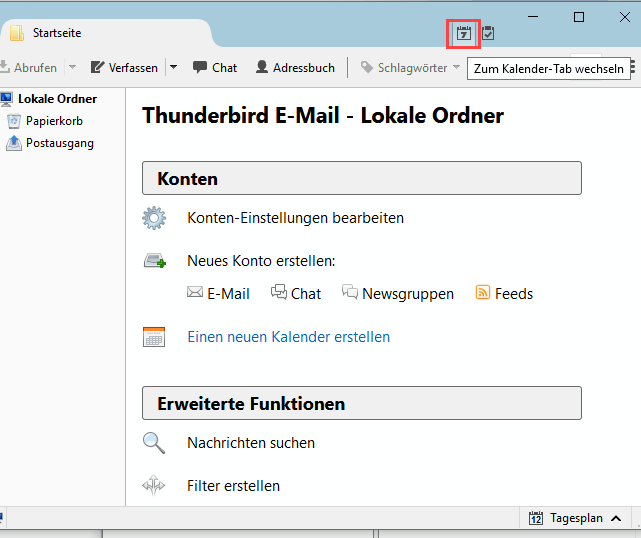Click Einen neuen Kalender erstellen link

(289, 337)
